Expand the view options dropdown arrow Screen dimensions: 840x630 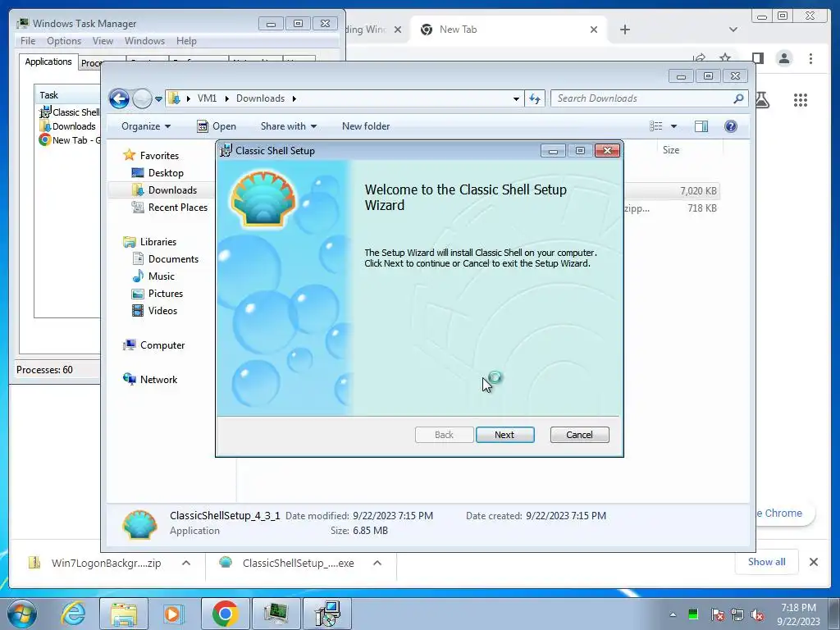pyautogui.click(x=674, y=126)
